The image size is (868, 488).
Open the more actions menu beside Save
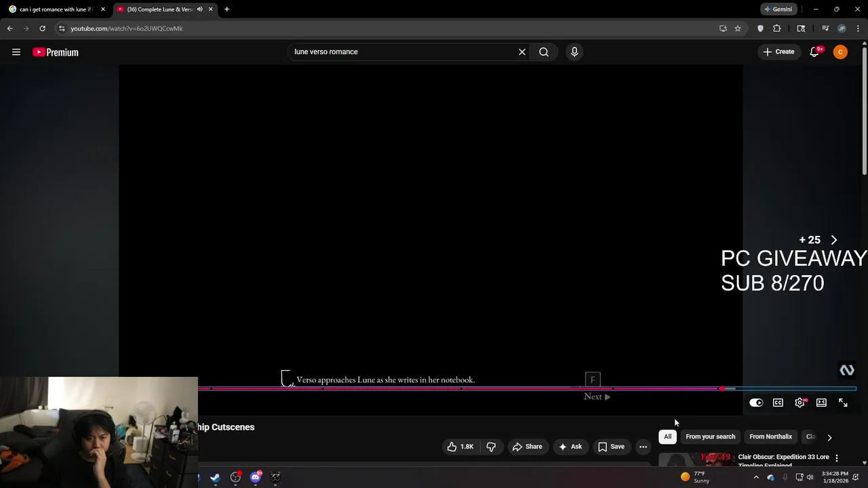coord(643,447)
